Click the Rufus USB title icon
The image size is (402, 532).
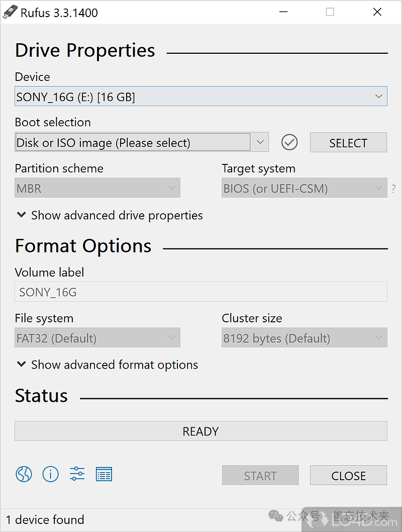pyautogui.click(x=10, y=12)
